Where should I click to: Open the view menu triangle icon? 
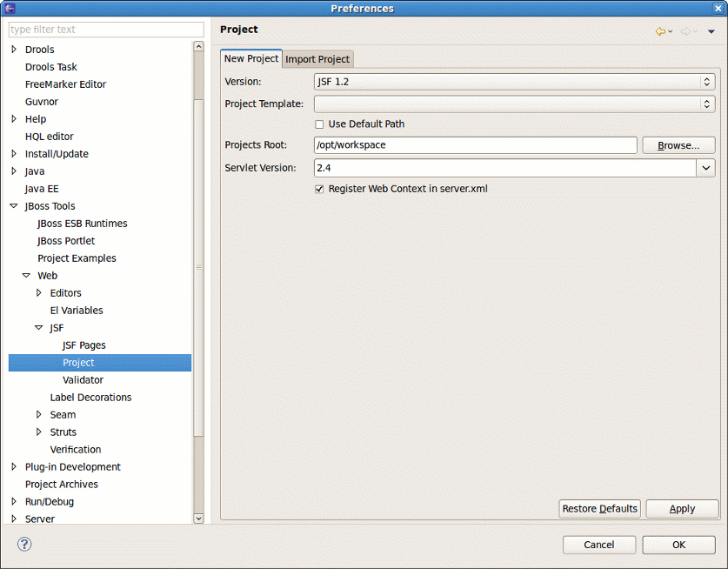[710, 30]
